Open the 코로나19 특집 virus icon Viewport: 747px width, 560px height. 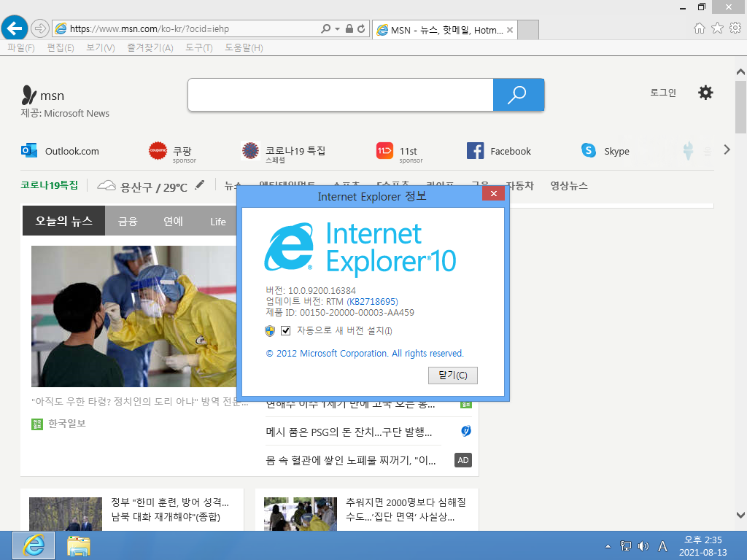pos(250,150)
